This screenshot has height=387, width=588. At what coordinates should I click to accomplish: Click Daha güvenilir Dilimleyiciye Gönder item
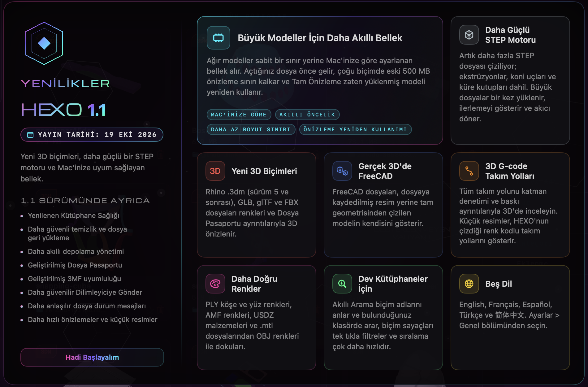coord(85,292)
